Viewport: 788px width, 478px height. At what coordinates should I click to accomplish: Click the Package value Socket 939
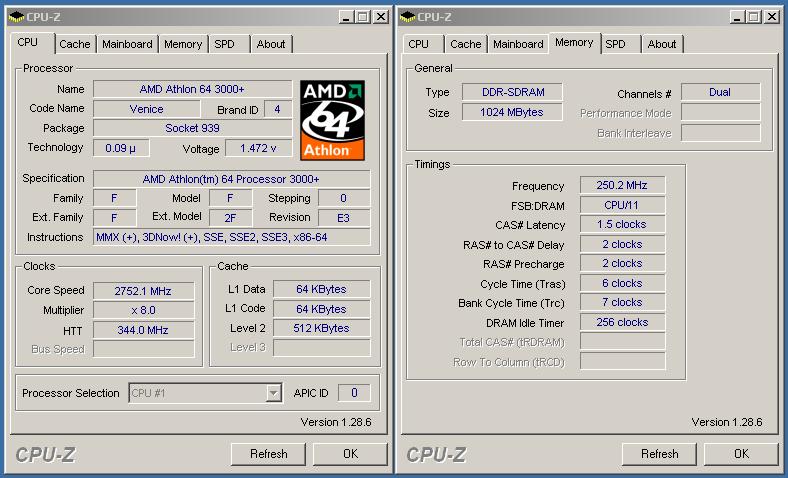point(192,128)
